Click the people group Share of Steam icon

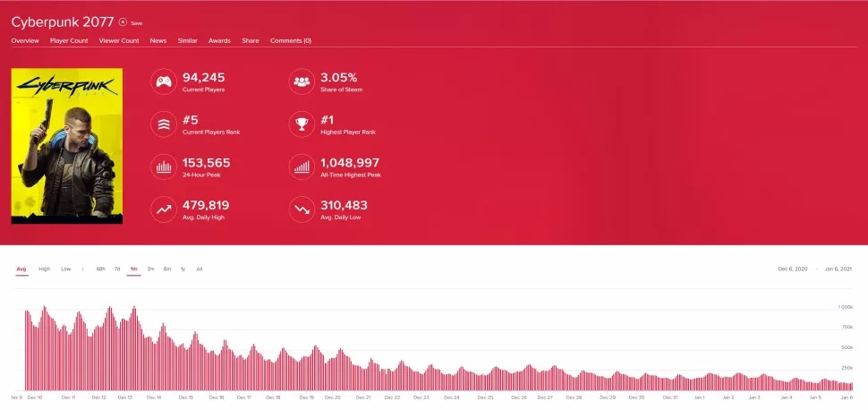point(302,81)
